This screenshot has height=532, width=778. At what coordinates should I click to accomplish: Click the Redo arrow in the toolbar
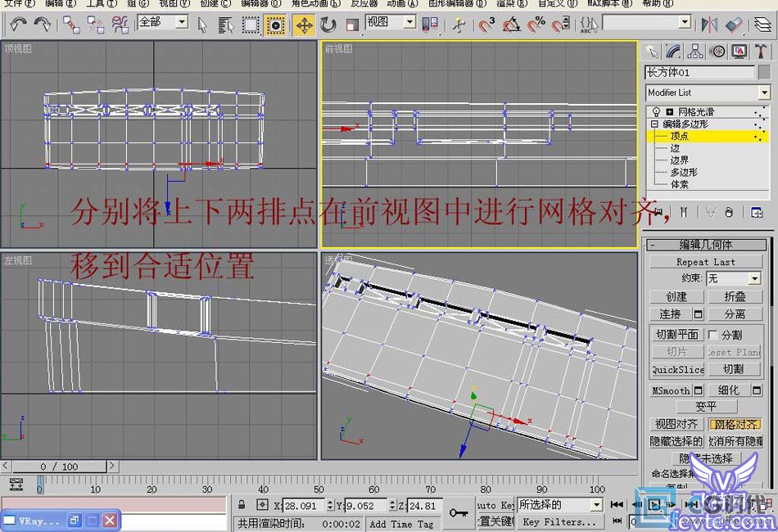click(42, 25)
